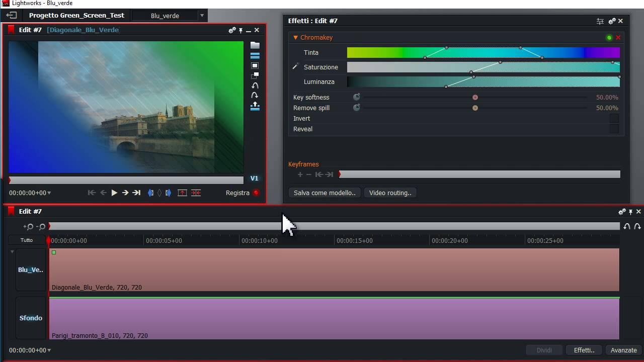The width and height of the screenshot is (644, 362).
Task: Open Effetti panel sliders settings icon
Action: point(600,21)
